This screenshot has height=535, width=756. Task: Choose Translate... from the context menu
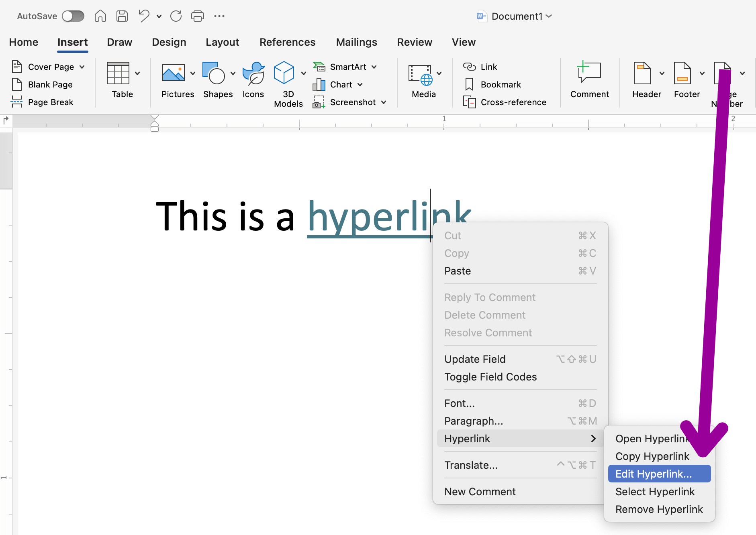520,465
